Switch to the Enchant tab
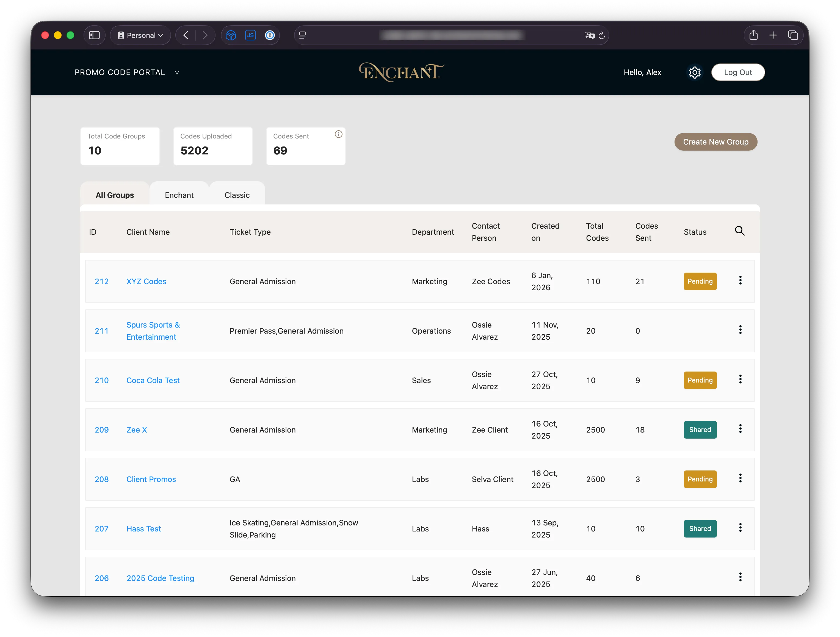The height and width of the screenshot is (637, 840). coord(179,195)
